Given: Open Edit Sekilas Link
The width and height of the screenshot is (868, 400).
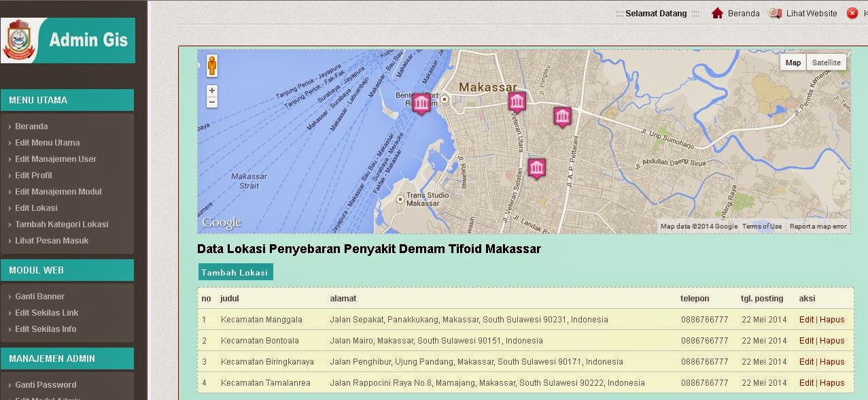Looking at the screenshot, I should click(x=46, y=313).
